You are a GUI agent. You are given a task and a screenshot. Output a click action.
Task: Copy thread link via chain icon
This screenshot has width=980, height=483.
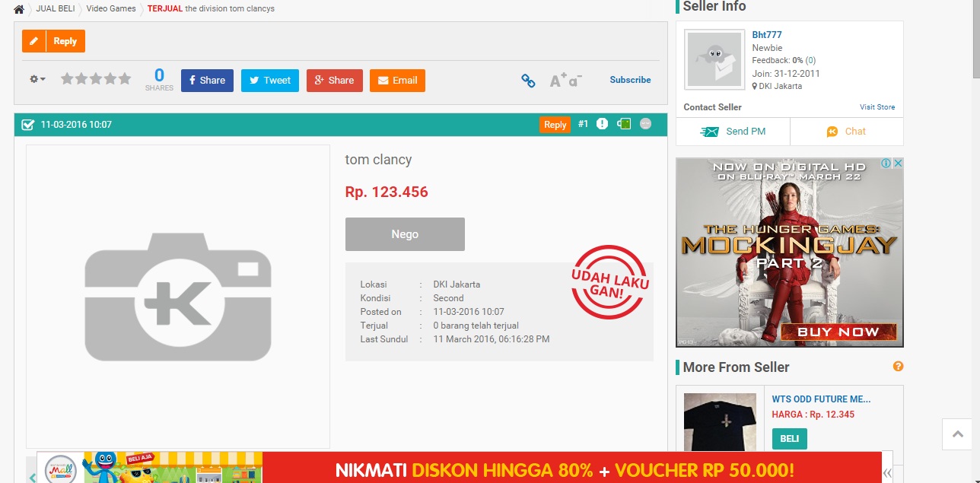(x=528, y=81)
